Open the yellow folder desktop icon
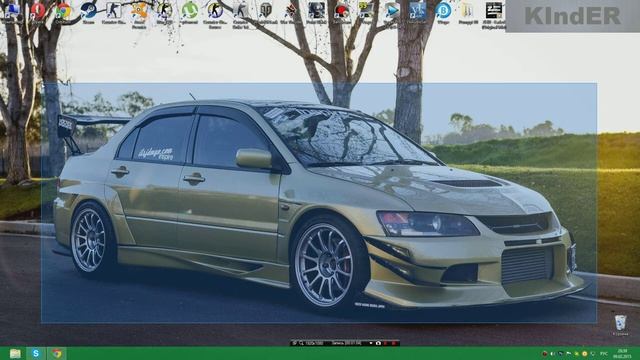This screenshot has height=360, width=640. (x=468, y=10)
